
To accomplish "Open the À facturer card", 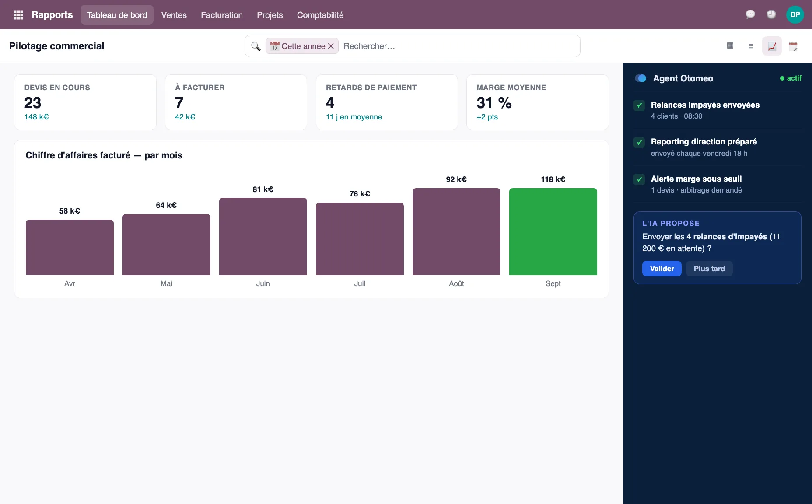I will point(236,102).
